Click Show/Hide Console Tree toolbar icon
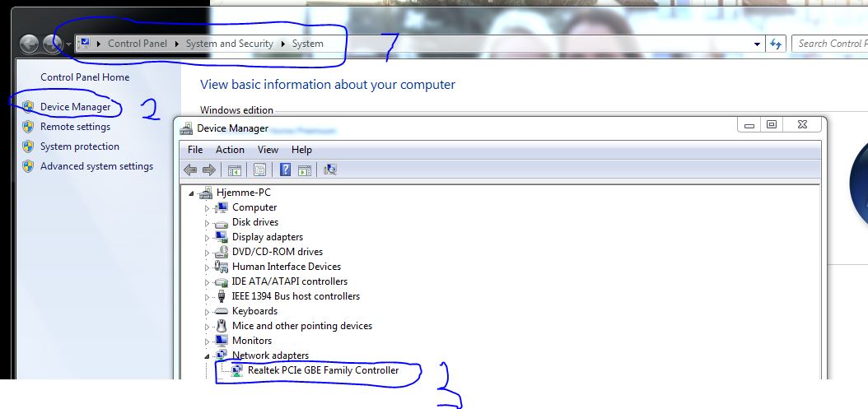The image size is (868, 409). click(235, 170)
